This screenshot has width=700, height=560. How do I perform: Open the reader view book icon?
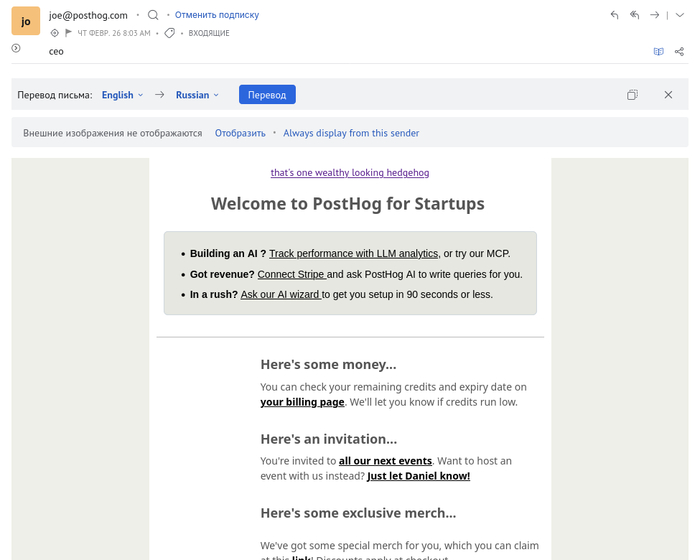[x=658, y=52]
